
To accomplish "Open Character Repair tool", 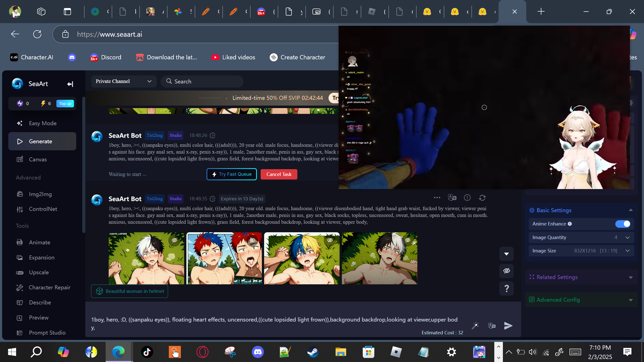I will [42, 287].
